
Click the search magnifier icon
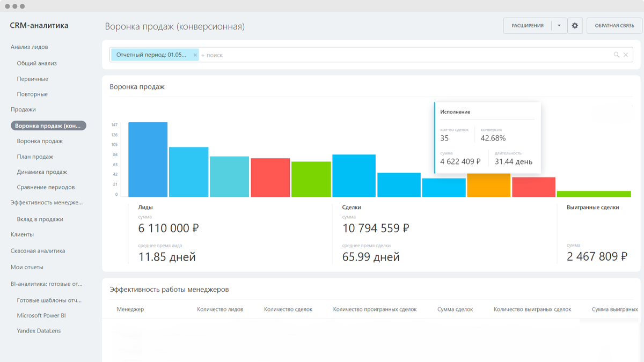(617, 55)
